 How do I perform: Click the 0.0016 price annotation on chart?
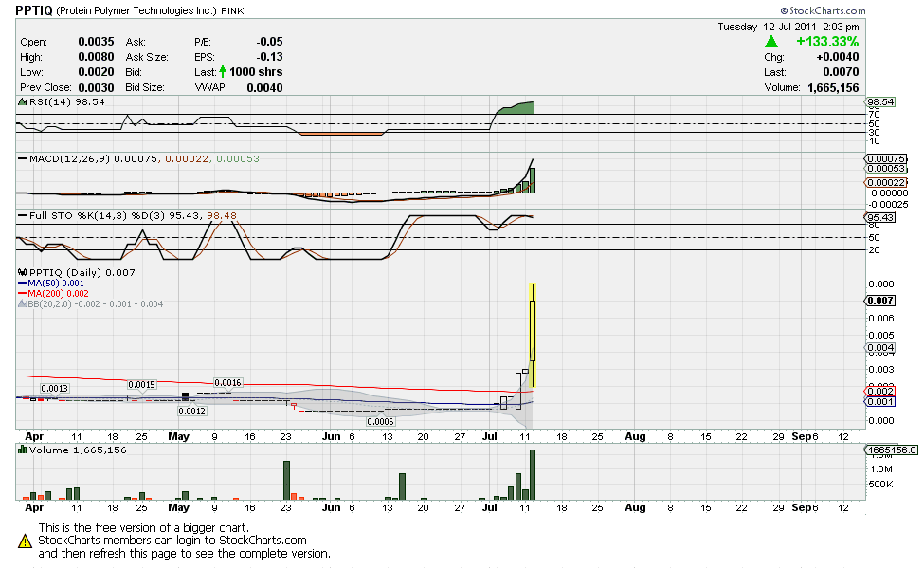227,383
